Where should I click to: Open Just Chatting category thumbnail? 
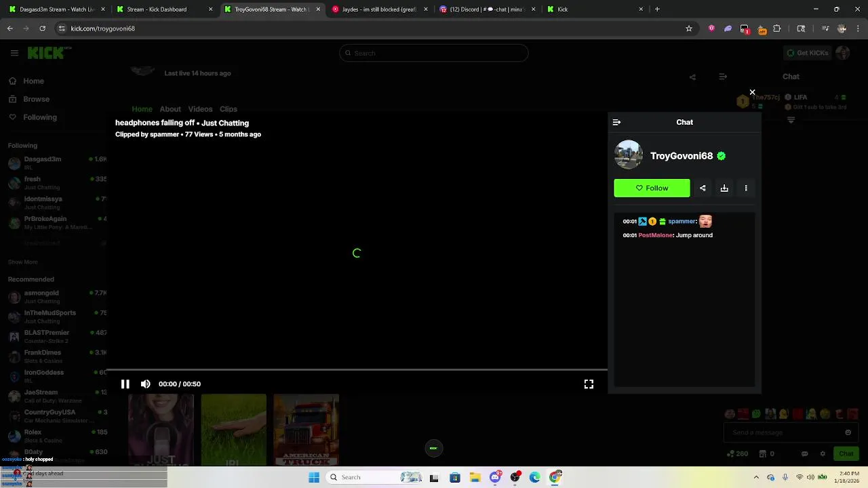click(x=161, y=430)
